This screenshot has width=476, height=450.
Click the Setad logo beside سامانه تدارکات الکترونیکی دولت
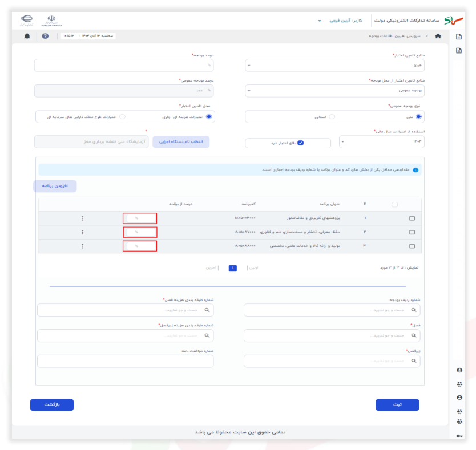pyautogui.click(x=454, y=21)
